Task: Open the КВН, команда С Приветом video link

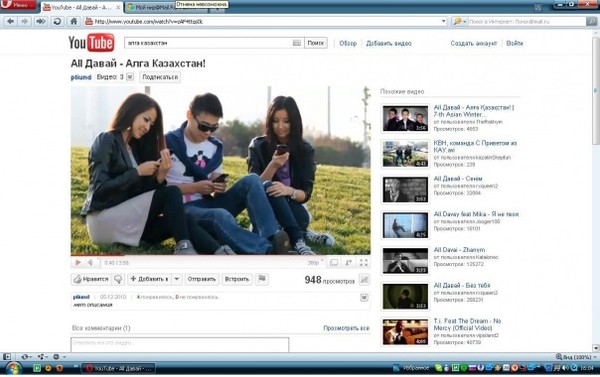Action: pos(475,146)
